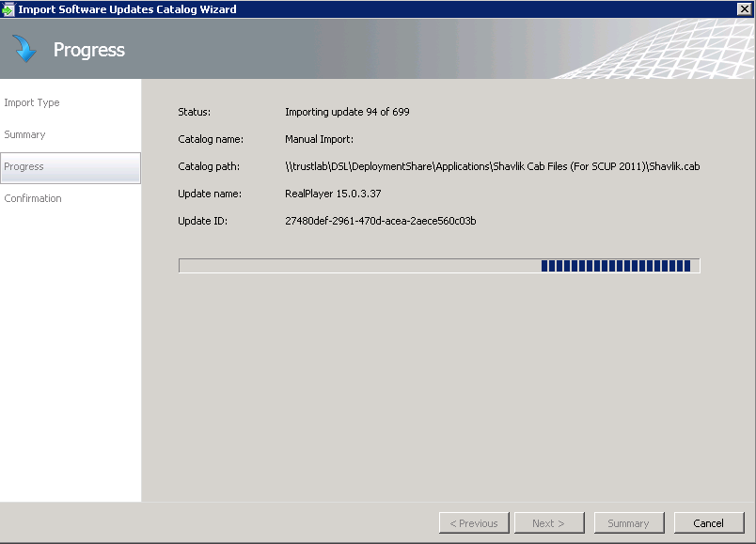Click the 'Catalog name:' label
The height and width of the screenshot is (544, 756).
(211, 139)
